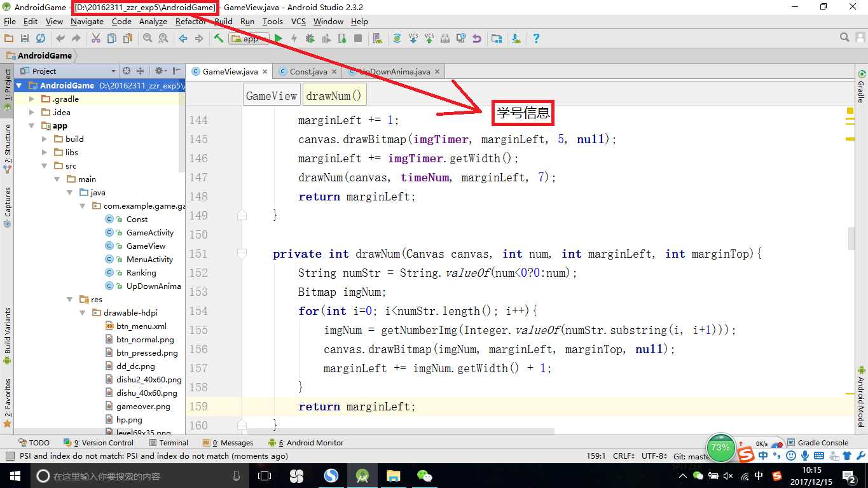The height and width of the screenshot is (488, 868).
Task: Click the editor vertical scrollbar thumb
Action: point(851,238)
